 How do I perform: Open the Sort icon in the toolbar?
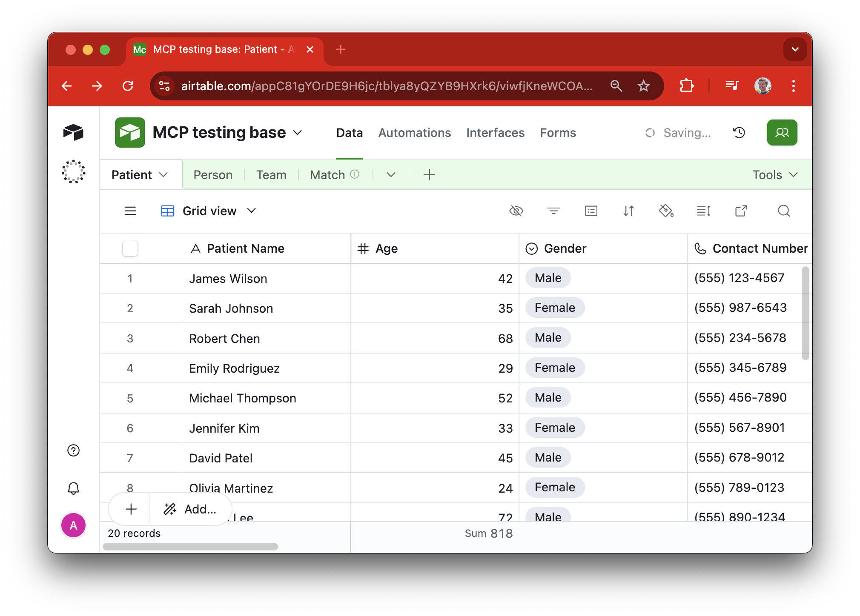[x=628, y=211]
